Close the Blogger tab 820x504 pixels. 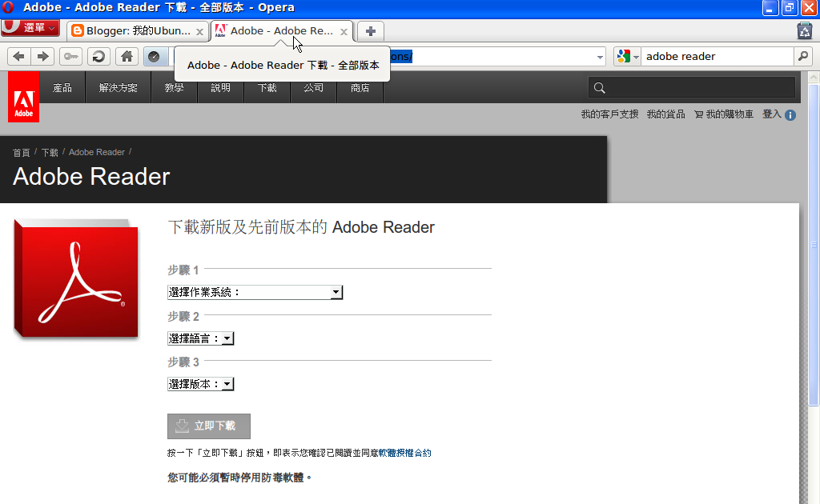tap(199, 32)
